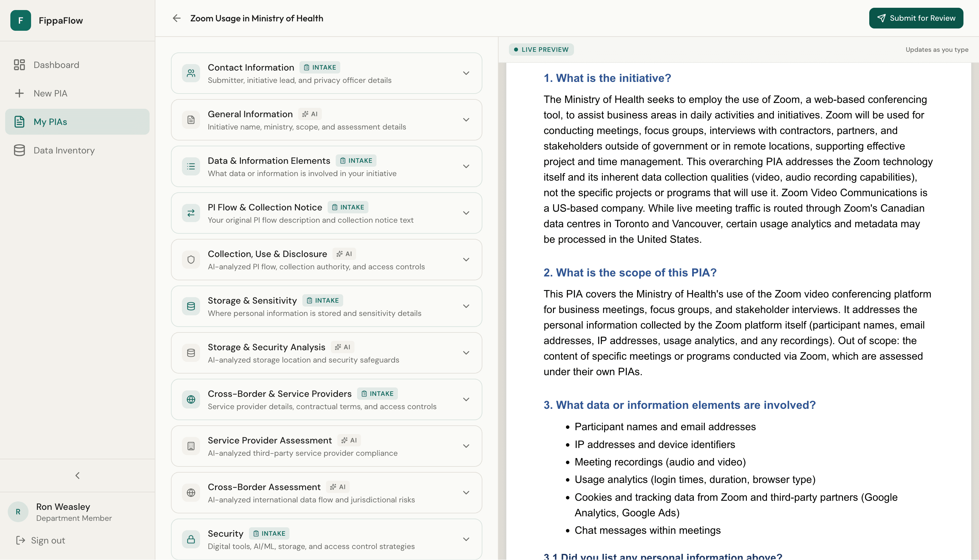Click the INTAKE badge on the Security section
979x560 pixels.
coord(269,533)
